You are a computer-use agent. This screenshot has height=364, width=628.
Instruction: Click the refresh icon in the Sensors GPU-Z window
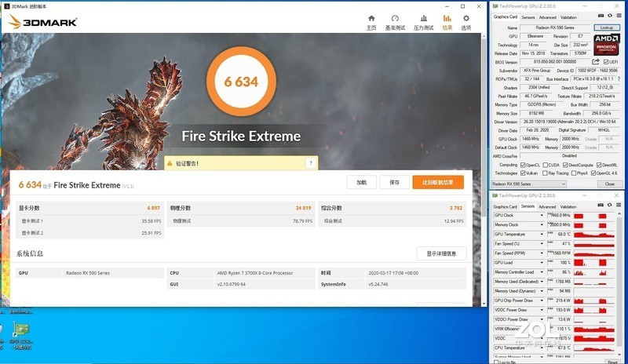[x=610, y=205]
